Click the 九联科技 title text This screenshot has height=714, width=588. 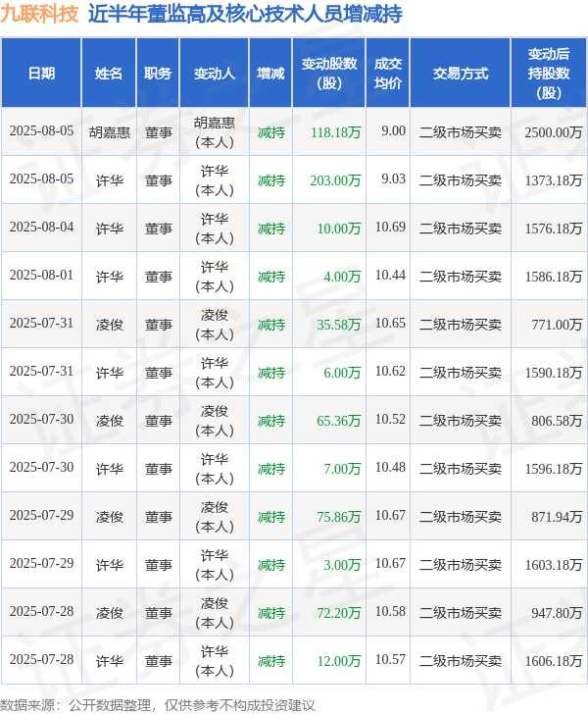39,14
